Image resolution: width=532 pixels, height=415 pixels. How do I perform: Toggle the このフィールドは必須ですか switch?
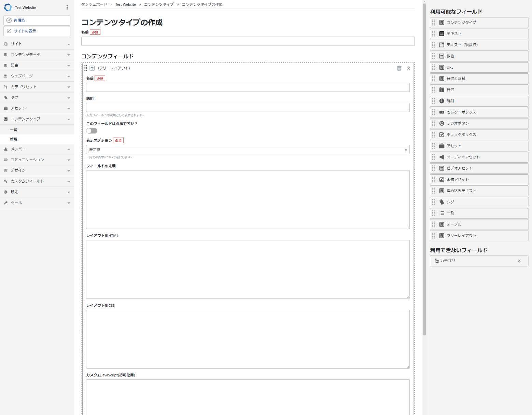[92, 131]
